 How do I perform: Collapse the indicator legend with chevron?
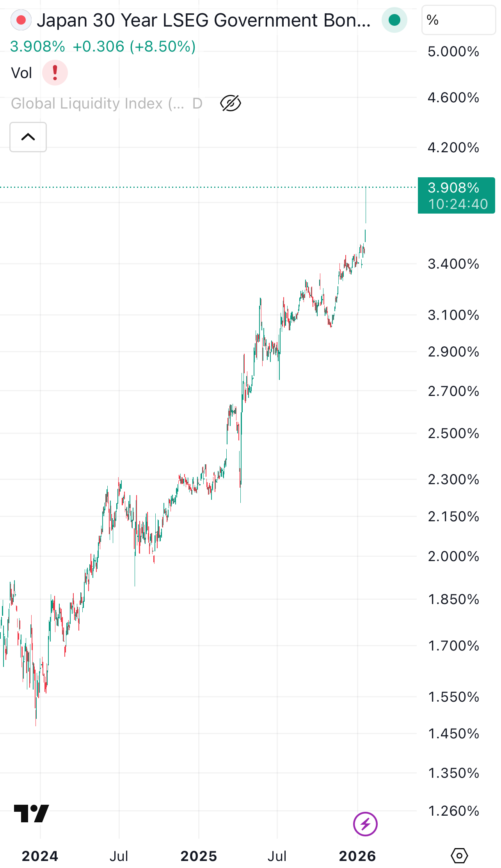coord(28,137)
